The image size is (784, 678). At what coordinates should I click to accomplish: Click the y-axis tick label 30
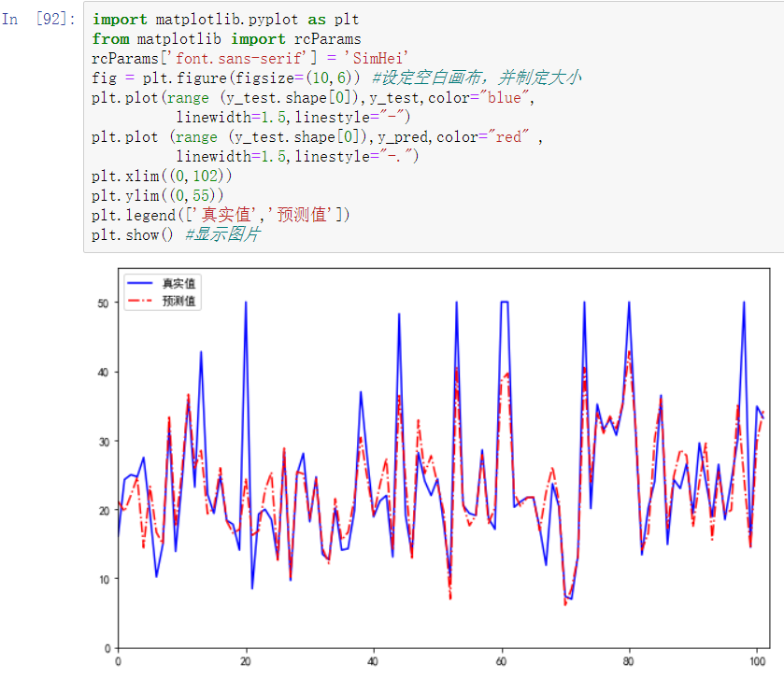pos(103,442)
